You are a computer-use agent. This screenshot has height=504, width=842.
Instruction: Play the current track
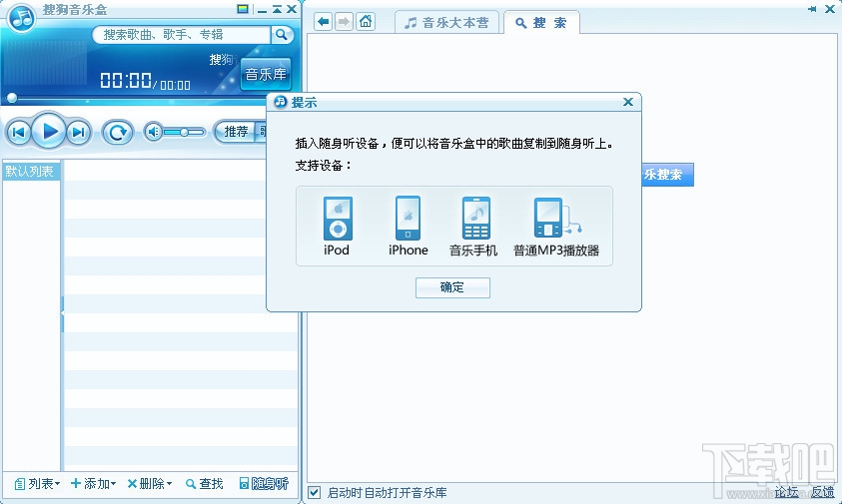pos(49,131)
